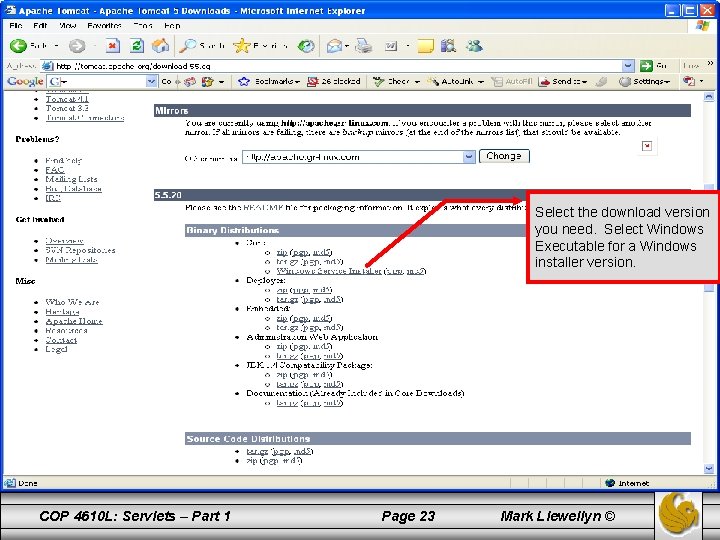Refresh the page with the green arrows icon
Image resolution: width=720 pixels, height=540 pixels.
click(x=137, y=45)
